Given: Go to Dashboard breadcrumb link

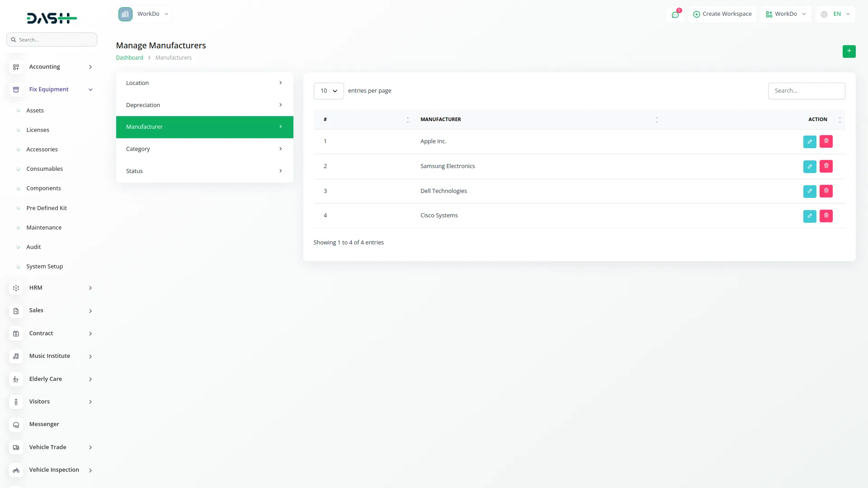Looking at the screenshot, I should coord(129,58).
